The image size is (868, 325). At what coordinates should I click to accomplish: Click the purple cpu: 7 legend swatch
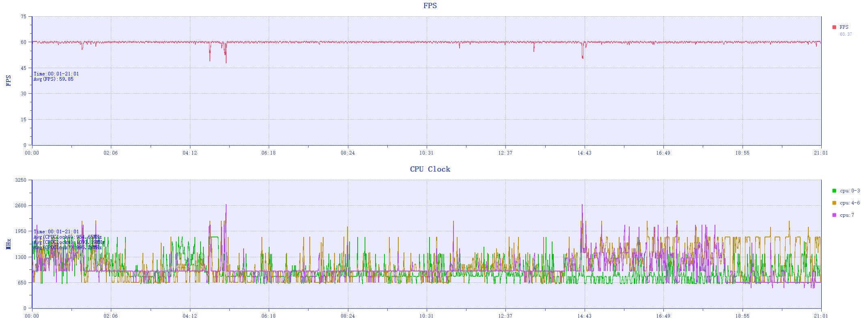tap(834, 215)
